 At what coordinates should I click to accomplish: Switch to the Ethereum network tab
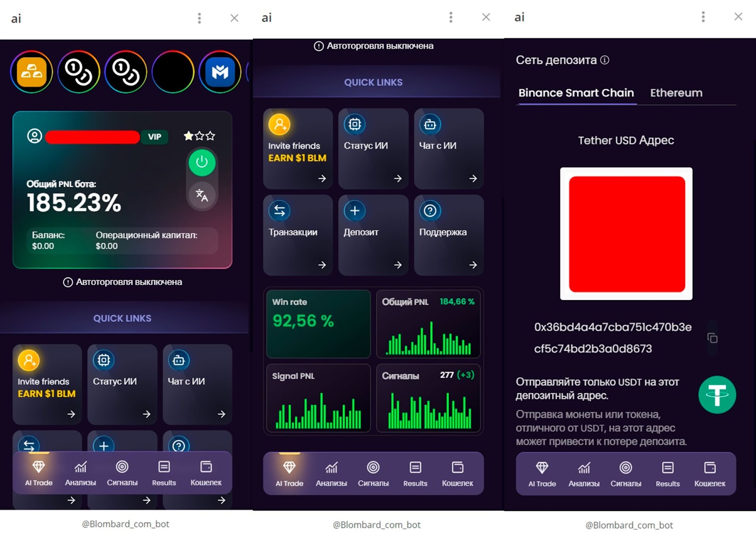676,93
